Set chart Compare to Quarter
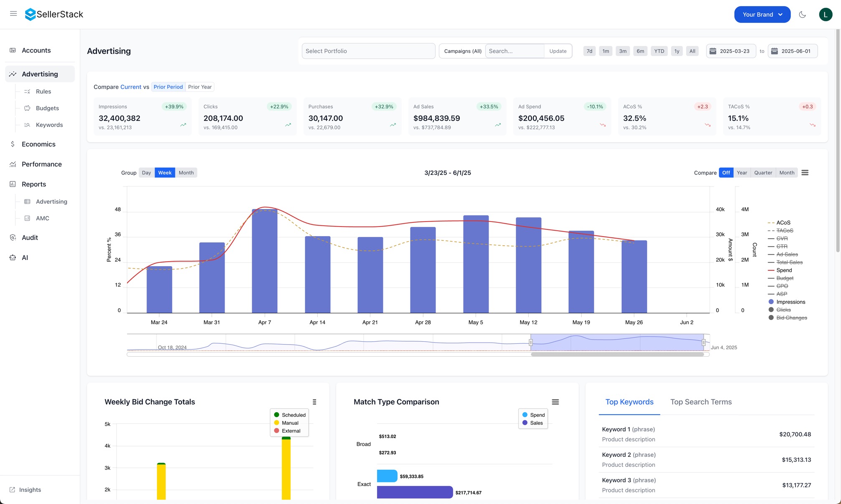This screenshot has height=504, width=841. 763,173
